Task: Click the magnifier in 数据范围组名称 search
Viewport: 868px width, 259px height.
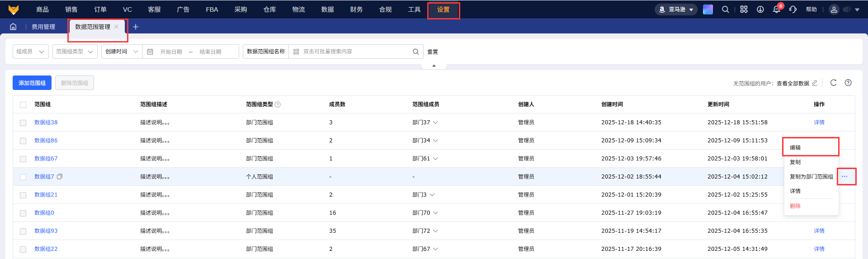Action: click(x=416, y=52)
